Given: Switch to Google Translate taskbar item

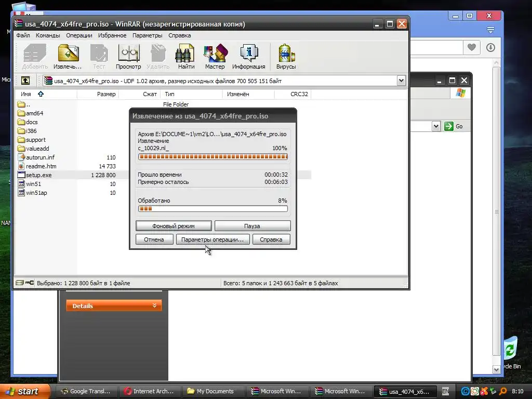Looking at the screenshot, I should [86, 391].
